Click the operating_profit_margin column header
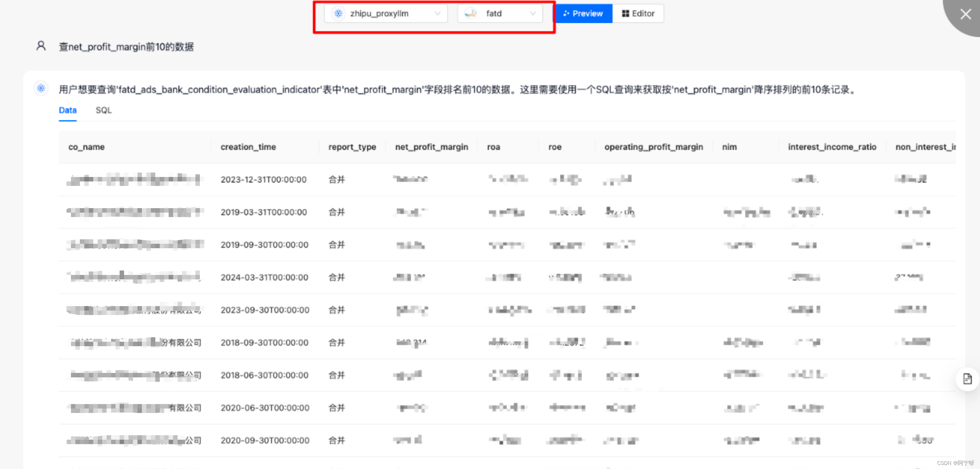Viewport: 980px width, 469px height. tap(653, 147)
